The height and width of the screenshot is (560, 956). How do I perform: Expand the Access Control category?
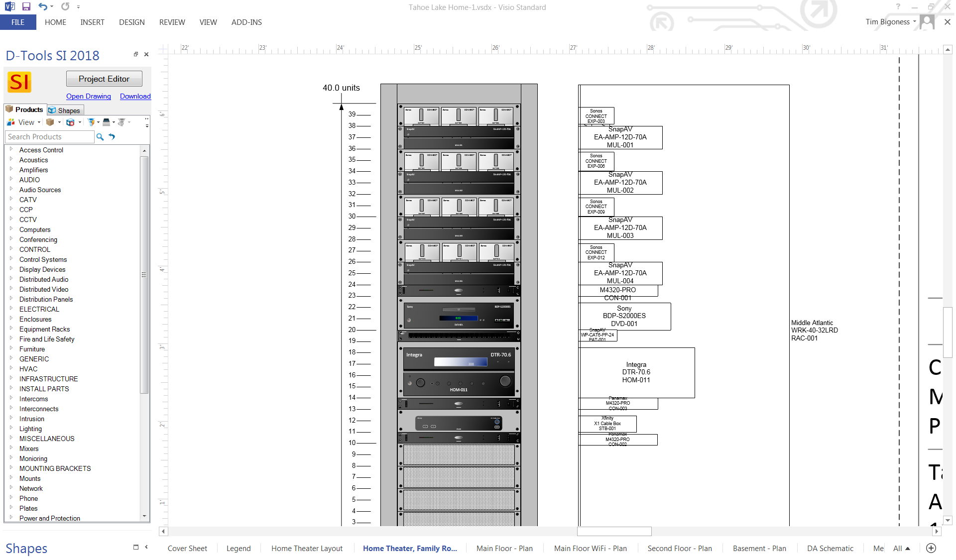pyautogui.click(x=11, y=149)
